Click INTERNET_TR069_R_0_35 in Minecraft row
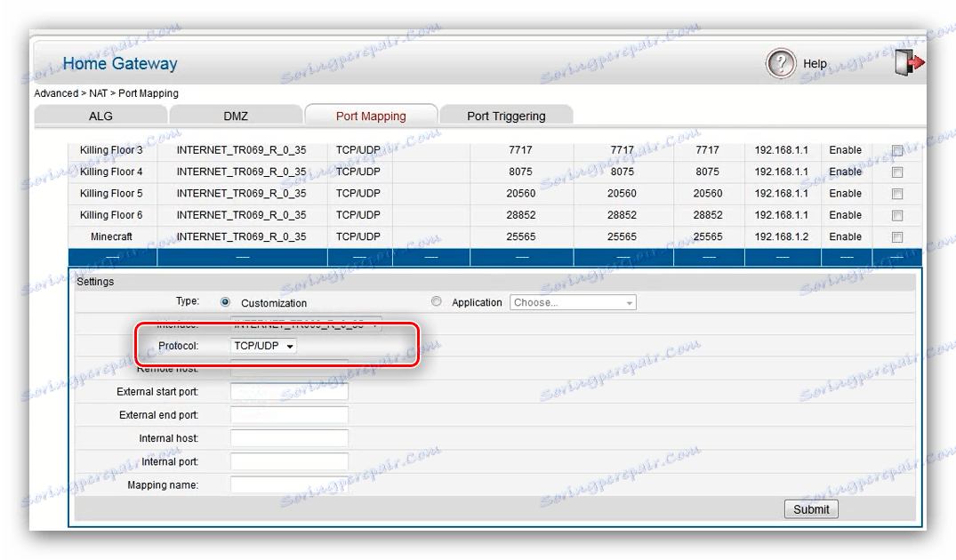 click(x=241, y=236)
